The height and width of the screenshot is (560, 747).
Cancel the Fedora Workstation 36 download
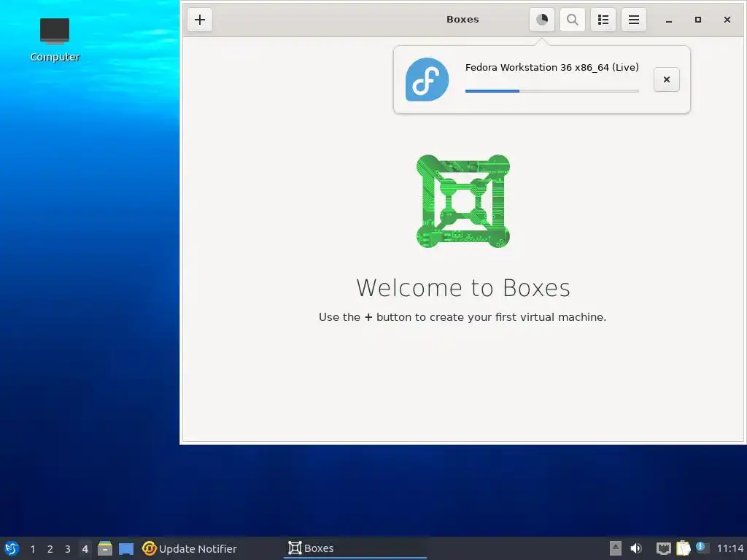point(667,79)
